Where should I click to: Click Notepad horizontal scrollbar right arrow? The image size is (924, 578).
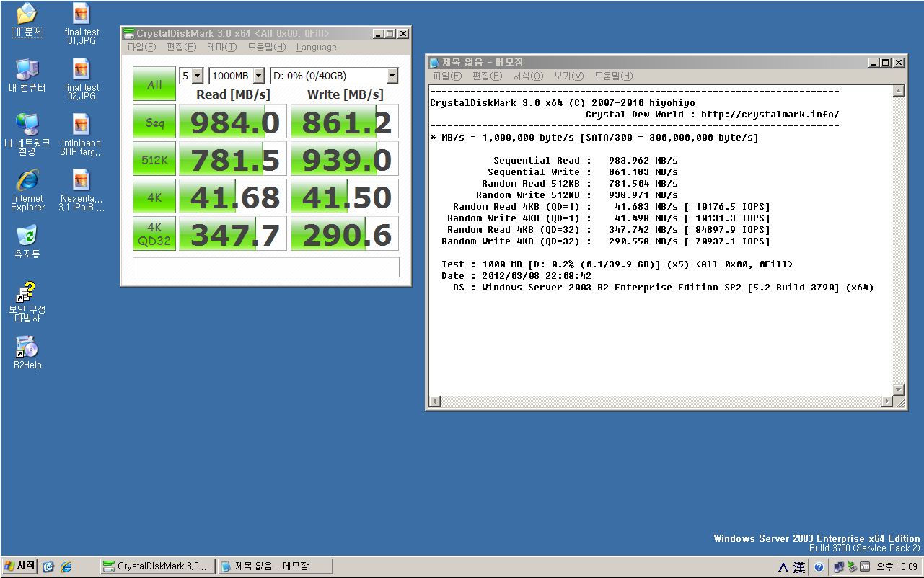[887, 401]
